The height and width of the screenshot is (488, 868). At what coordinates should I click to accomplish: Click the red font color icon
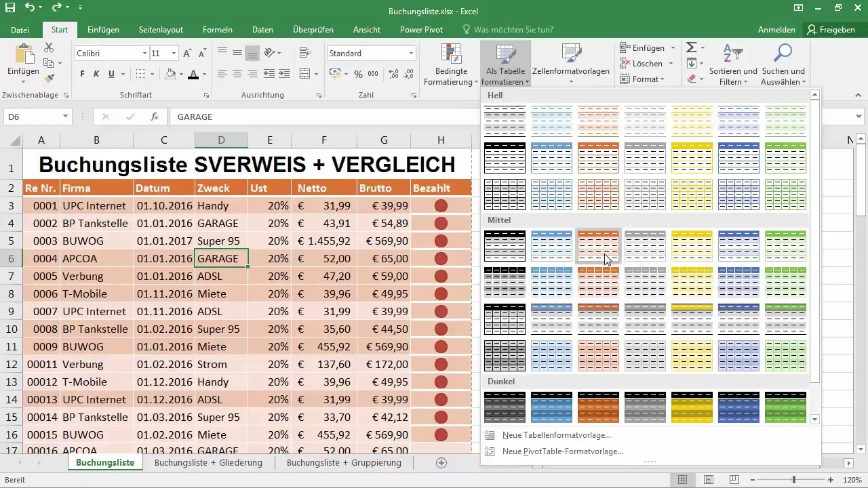point(193,74)
